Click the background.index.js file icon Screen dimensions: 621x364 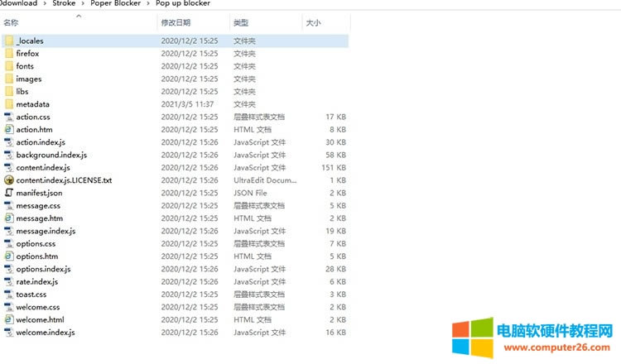[x=9, y=155]
